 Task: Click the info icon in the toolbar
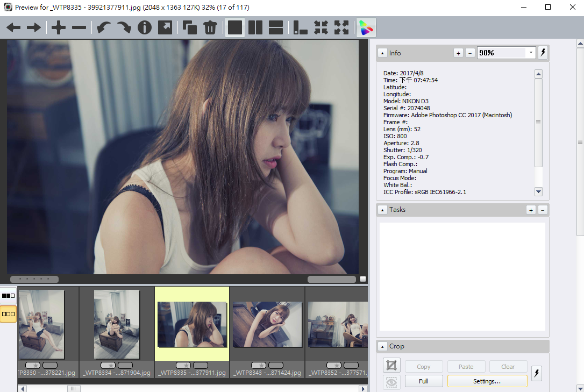(x=144, y=27)
